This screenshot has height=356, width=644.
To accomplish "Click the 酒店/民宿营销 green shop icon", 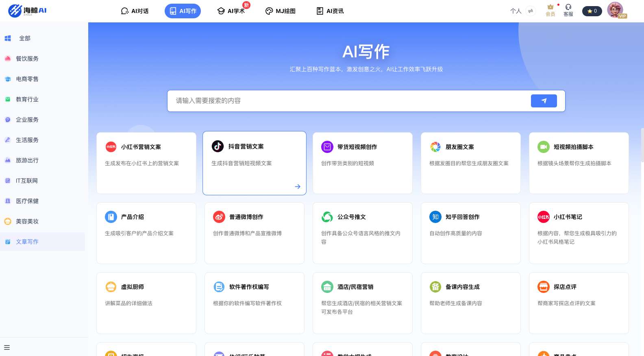I will pos(327,287).
